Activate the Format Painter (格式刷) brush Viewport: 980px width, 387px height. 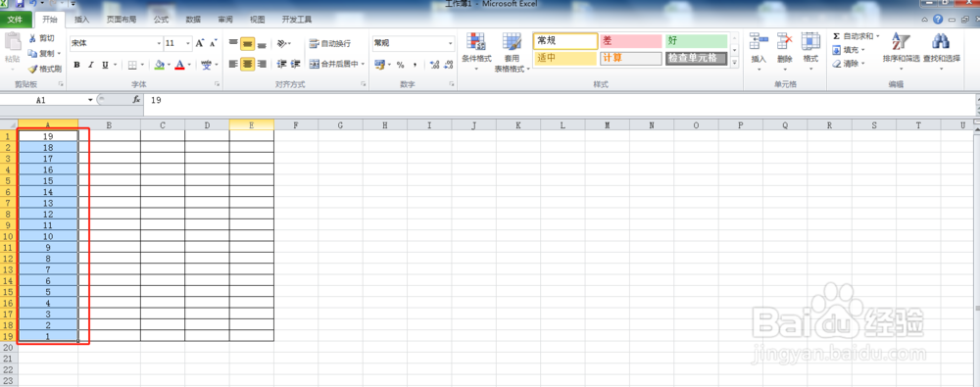click(x=45, y=69)
